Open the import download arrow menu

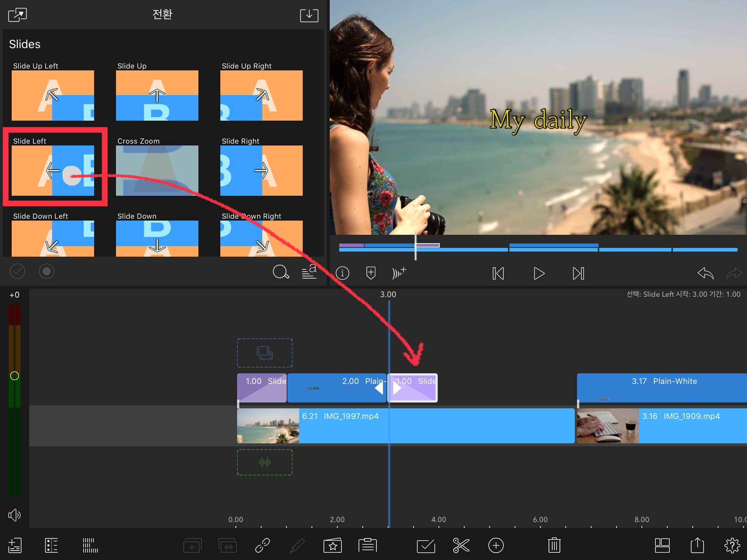point(309,15)
